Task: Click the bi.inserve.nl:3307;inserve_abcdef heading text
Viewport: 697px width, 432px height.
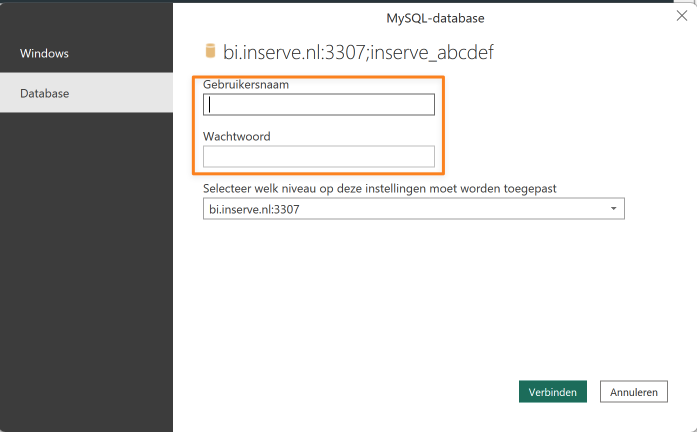Action: pos(358,52)
